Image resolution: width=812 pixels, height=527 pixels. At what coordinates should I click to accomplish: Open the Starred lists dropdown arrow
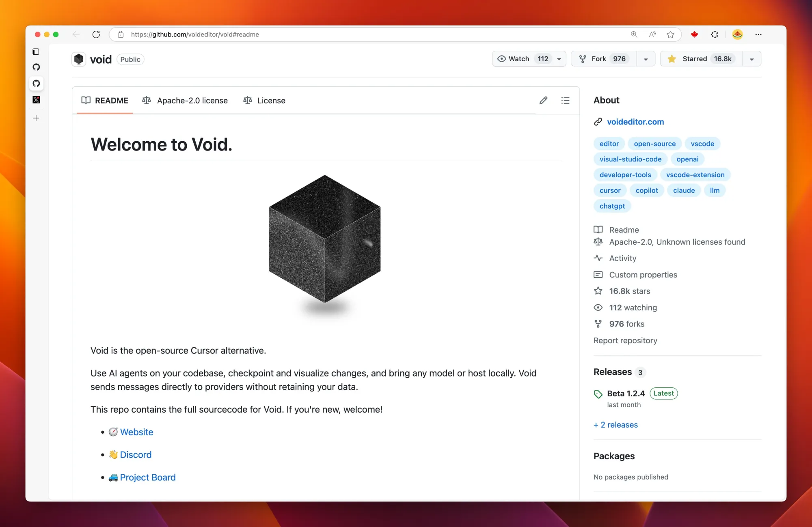pos(752,59)
